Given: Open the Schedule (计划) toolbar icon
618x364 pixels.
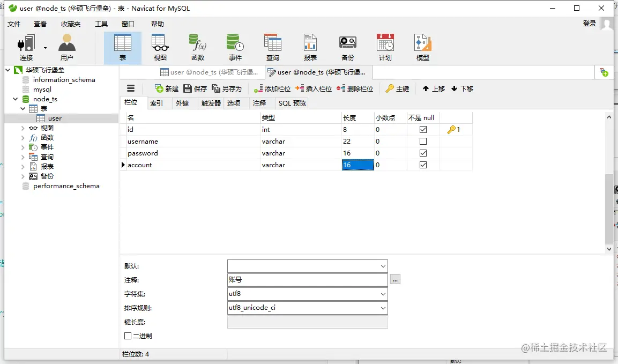Looking at the screenshot, I should click(385, 47).
